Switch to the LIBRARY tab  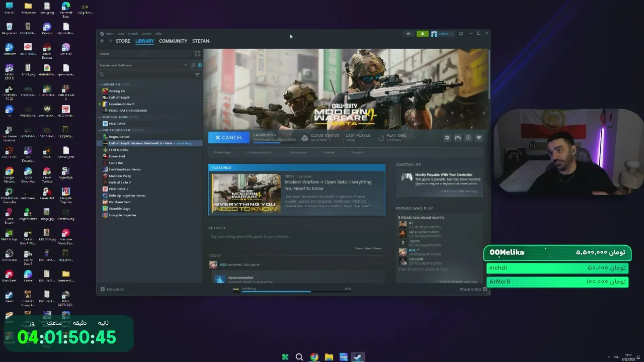point(144,41)
